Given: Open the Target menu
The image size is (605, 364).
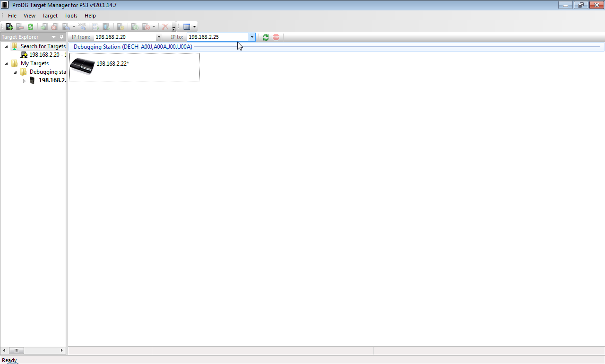Looking at the screenshot, I should pos(50,16).
